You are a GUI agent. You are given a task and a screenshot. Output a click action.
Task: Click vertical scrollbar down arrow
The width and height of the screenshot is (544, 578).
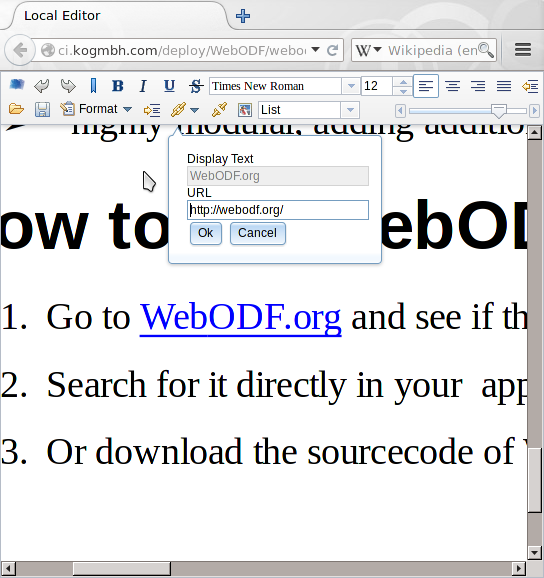pos(534,552)
